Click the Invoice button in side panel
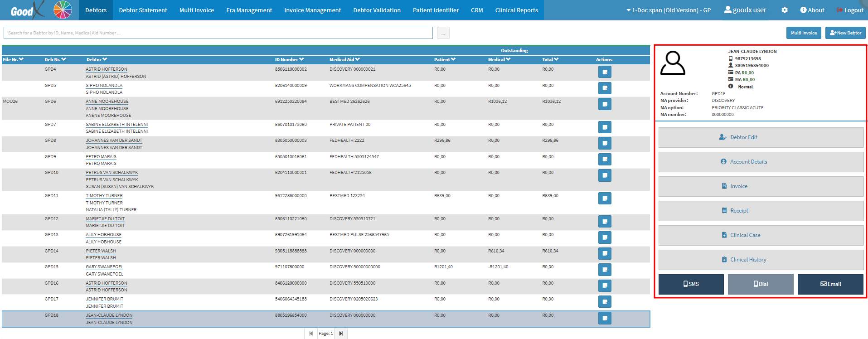This screenshot has width=868, height=339. point(761,186)
